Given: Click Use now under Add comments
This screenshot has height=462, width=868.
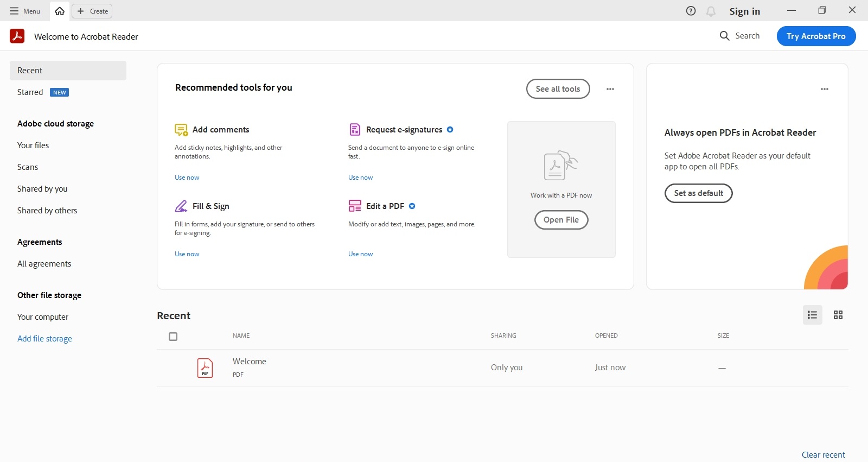Looking at the screenshot, I should pyautogui.click(x=187, y=178).
